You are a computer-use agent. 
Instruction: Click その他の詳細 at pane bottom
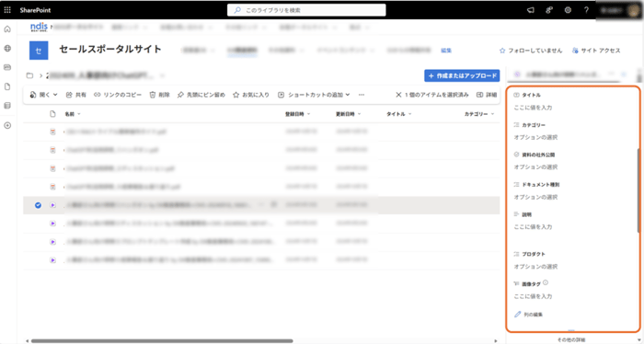pos(571,340)
